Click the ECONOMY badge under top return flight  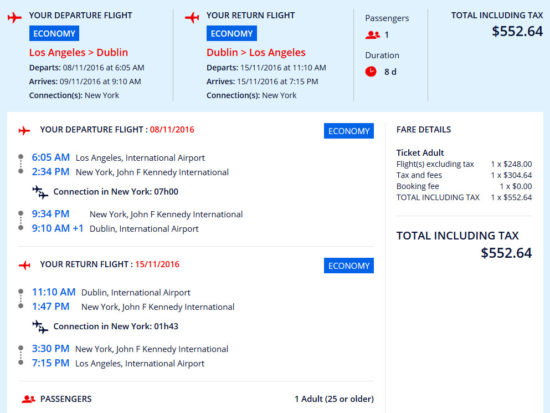tap(232, 34)
